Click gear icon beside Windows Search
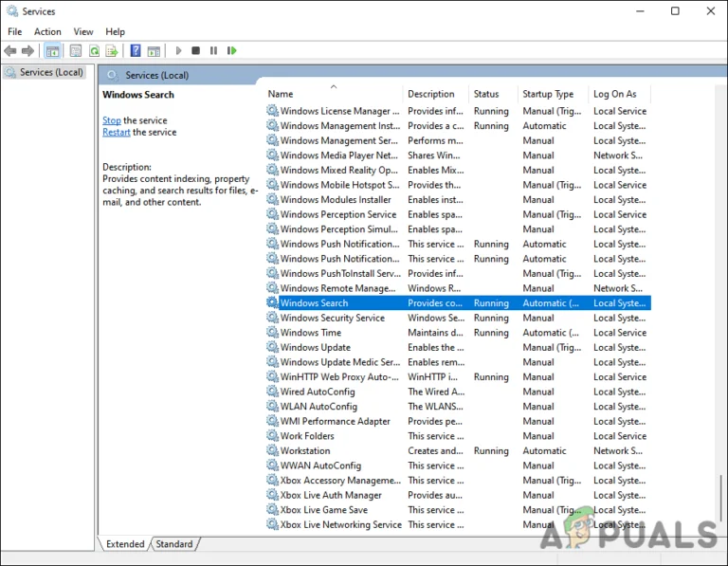Viewport: 728px width, 566px height. (272, 302)
